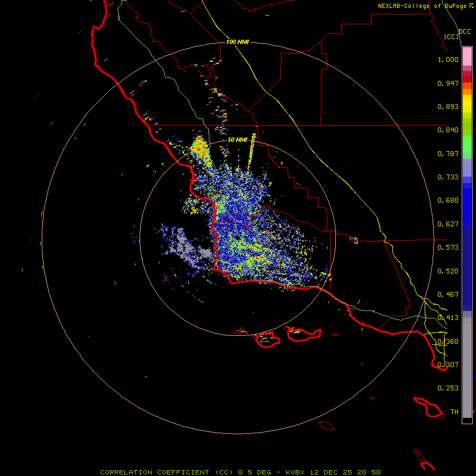
Task: Select the 0.360 scale value
Action: click(x=448, y=342)
